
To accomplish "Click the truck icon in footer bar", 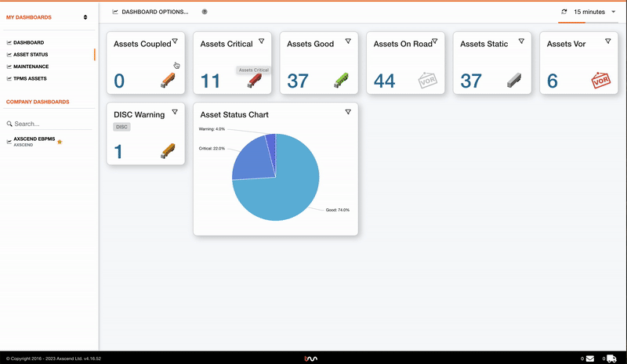I will click(611, 359).
